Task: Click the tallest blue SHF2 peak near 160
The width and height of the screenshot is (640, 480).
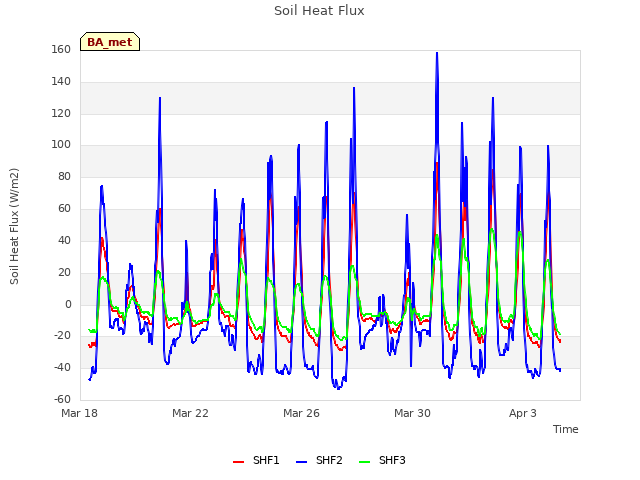Action: pos(437,53)
